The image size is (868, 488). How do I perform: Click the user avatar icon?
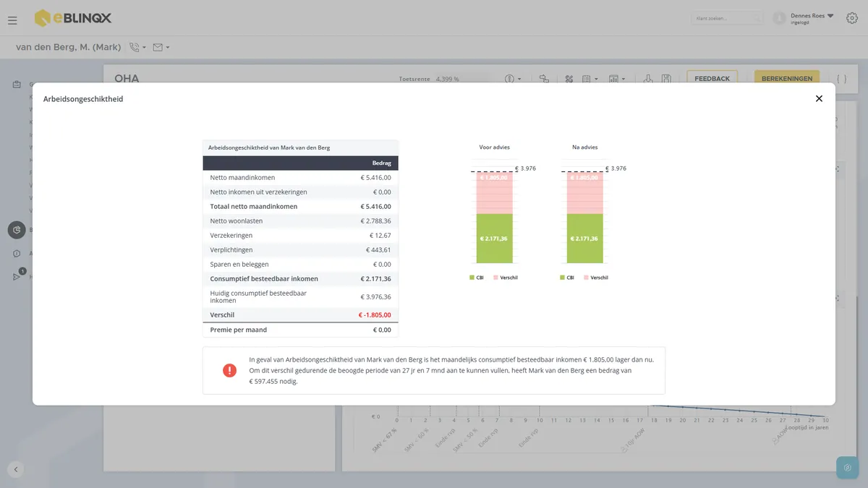pyautogui.click(x=779, y=18)
